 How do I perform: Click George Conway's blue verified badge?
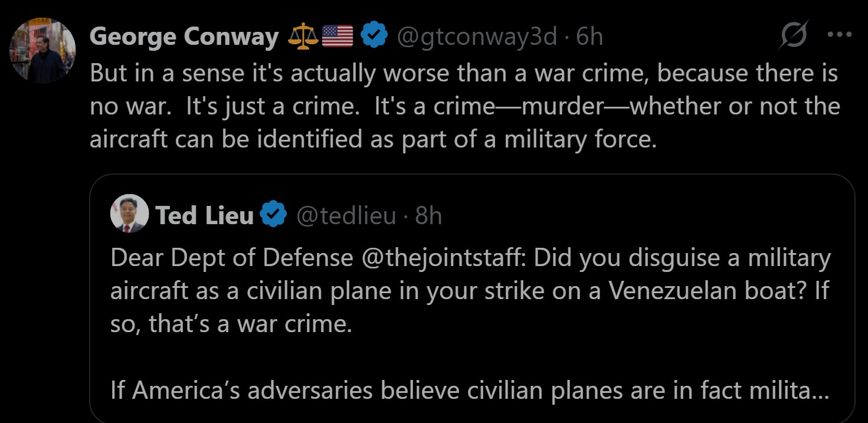click(374, 37)
